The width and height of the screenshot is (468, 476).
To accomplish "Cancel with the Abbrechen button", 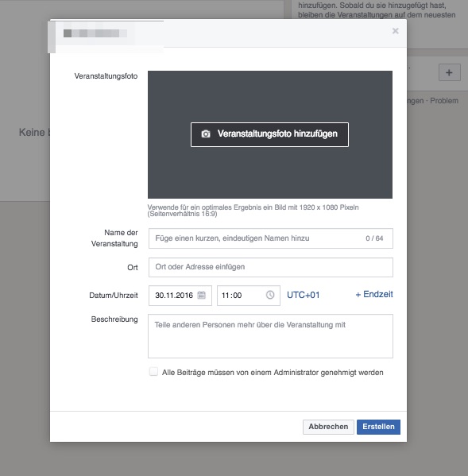I will [328, 427].
